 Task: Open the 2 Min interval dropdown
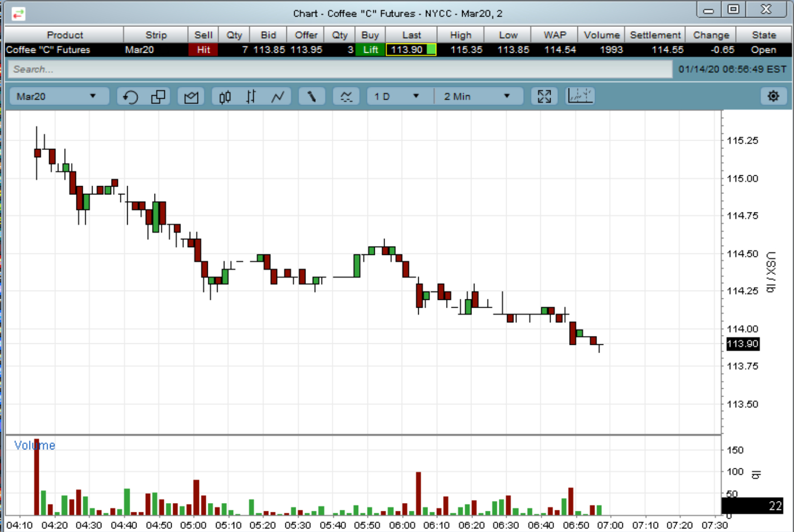click(x=478, y=96)
